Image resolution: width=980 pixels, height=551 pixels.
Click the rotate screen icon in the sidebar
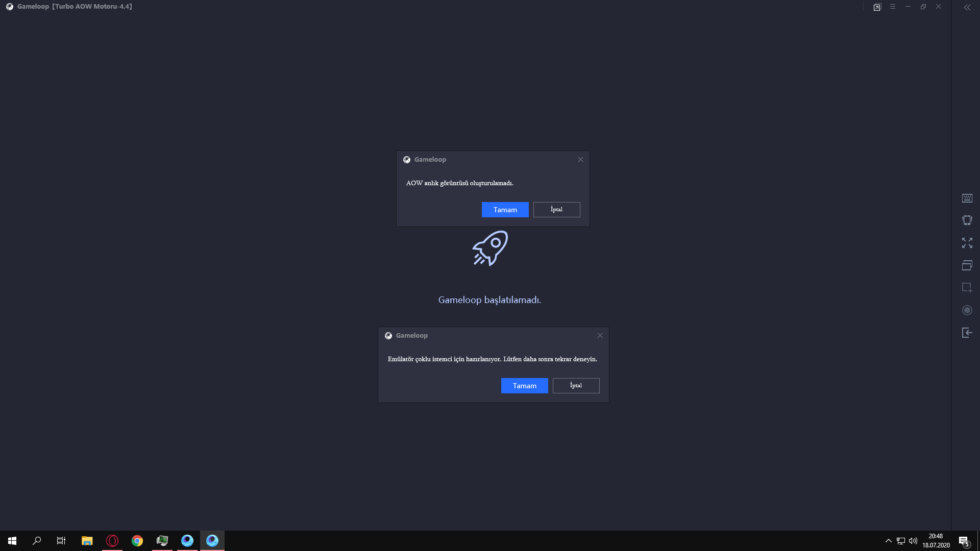tap(967, 220)
